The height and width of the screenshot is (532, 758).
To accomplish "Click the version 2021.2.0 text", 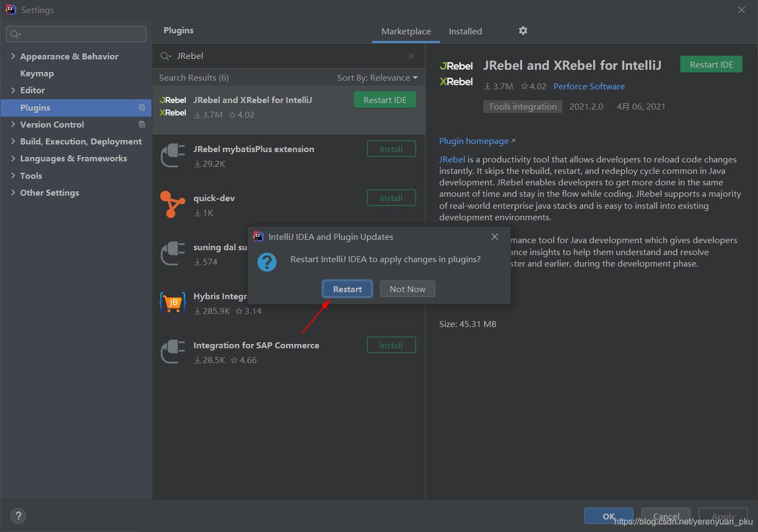I will point(586,106).
